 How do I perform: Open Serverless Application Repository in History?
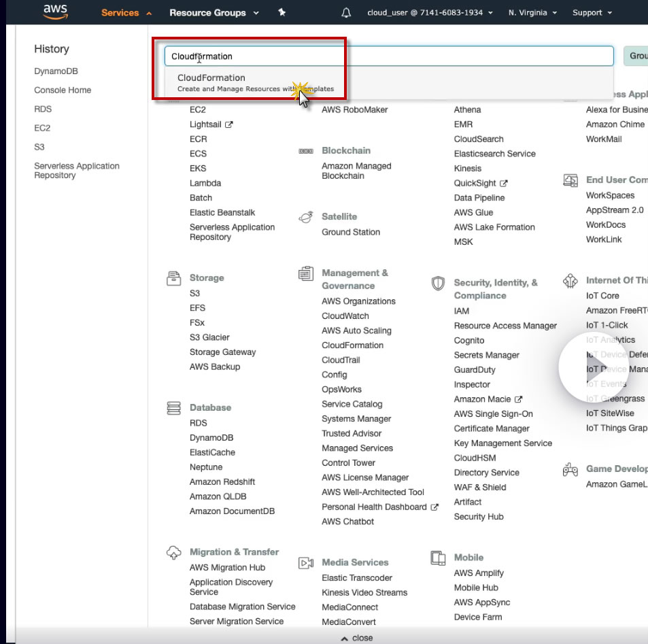click(76, 171)
